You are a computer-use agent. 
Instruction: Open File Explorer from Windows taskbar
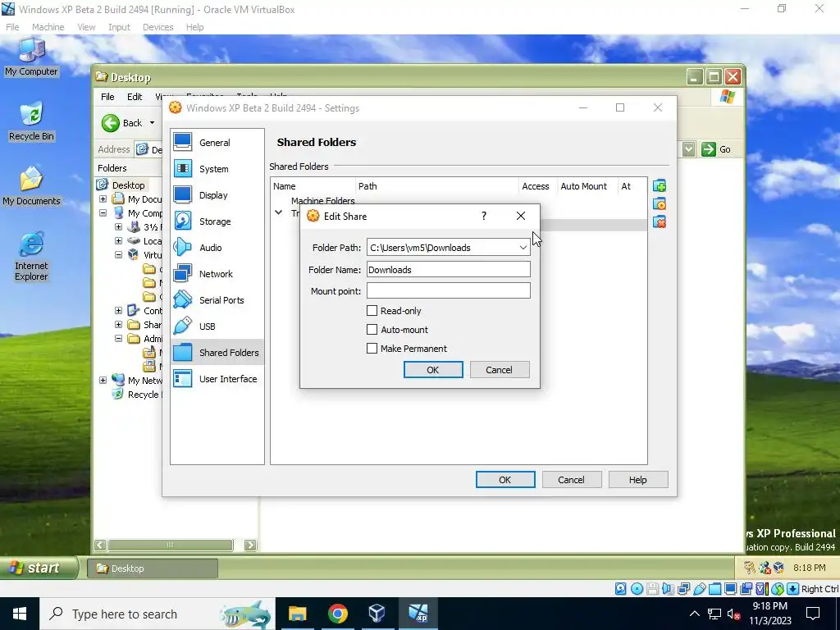[297, 614]
